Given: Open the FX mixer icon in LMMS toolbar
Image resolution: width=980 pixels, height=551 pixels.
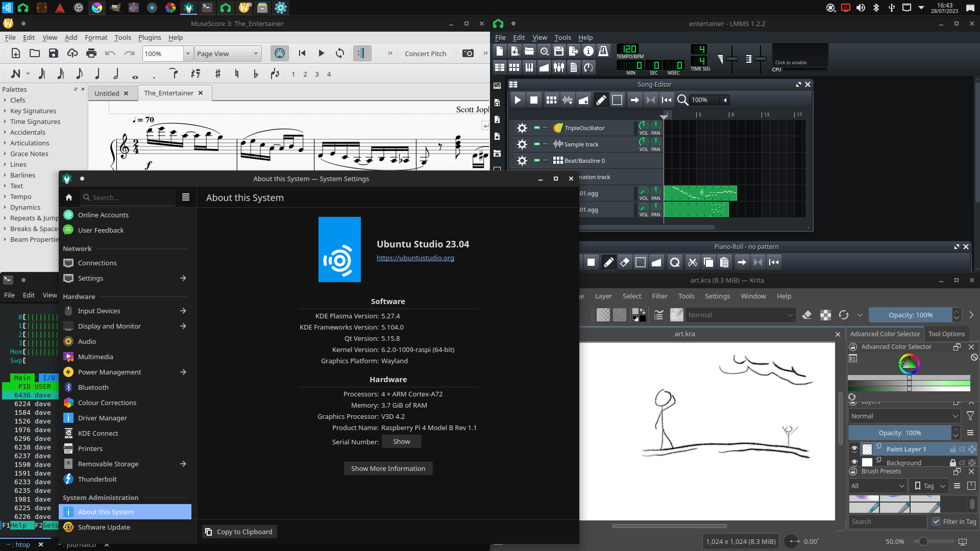Looking at the screenshot, I should coord(559,67).
